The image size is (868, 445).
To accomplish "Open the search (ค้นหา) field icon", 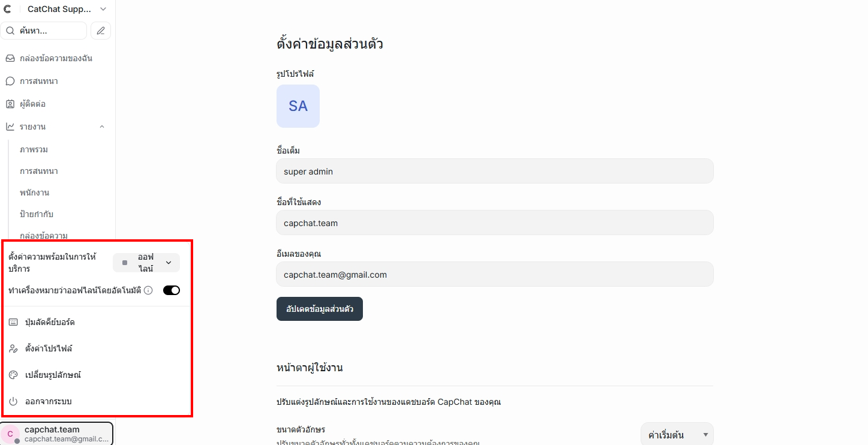I will [10, 30].
